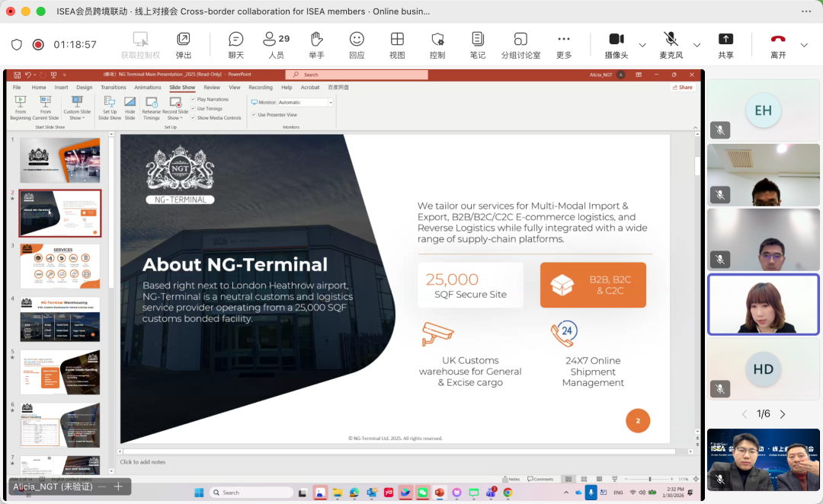This screenshot has width=823, height=504.
Task: Open the notes (笔记) tool
Action: [478, 45]
